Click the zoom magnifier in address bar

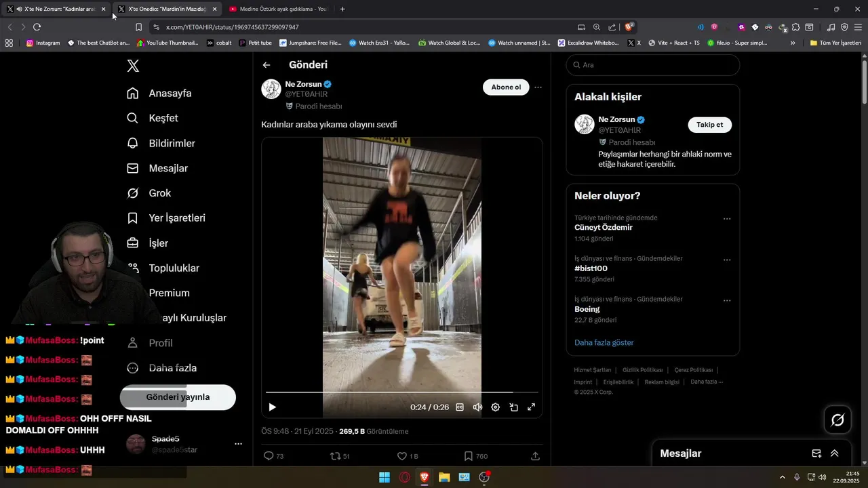pos(597,27)
